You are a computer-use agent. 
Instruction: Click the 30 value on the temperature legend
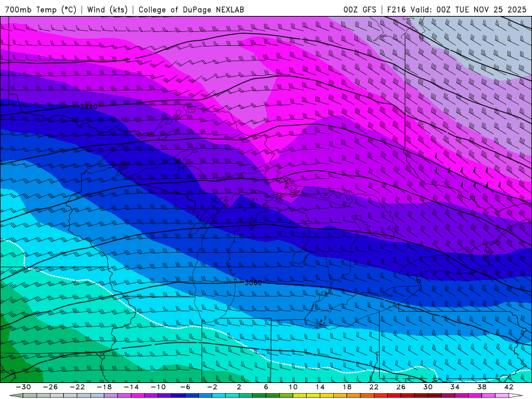tap(428, 387)
